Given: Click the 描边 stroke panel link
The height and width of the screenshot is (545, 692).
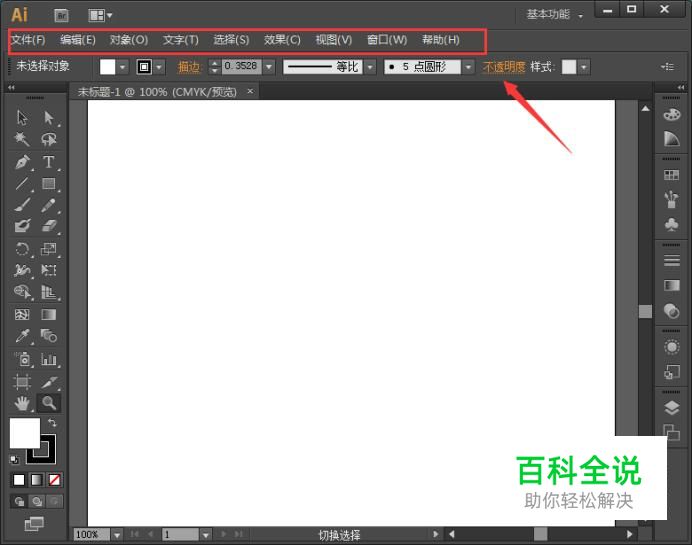Looking at the screenshot, I should (189, 67).
